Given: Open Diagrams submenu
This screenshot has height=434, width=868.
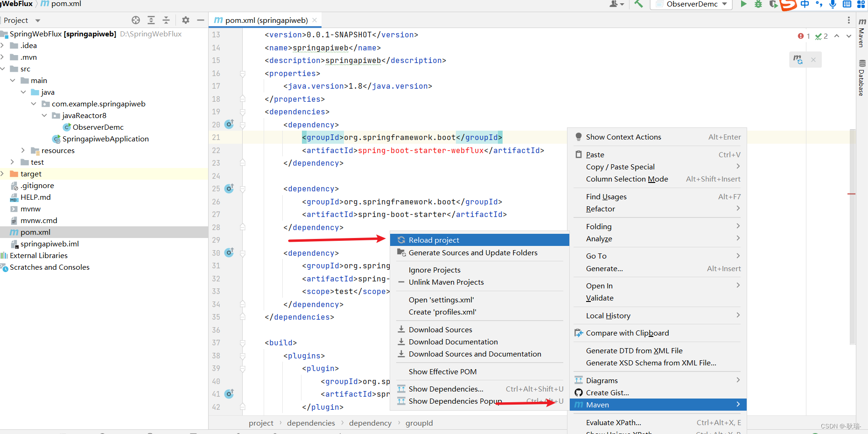Looking at the screenshot, I should pyautogui.click(x=658, y=380).
